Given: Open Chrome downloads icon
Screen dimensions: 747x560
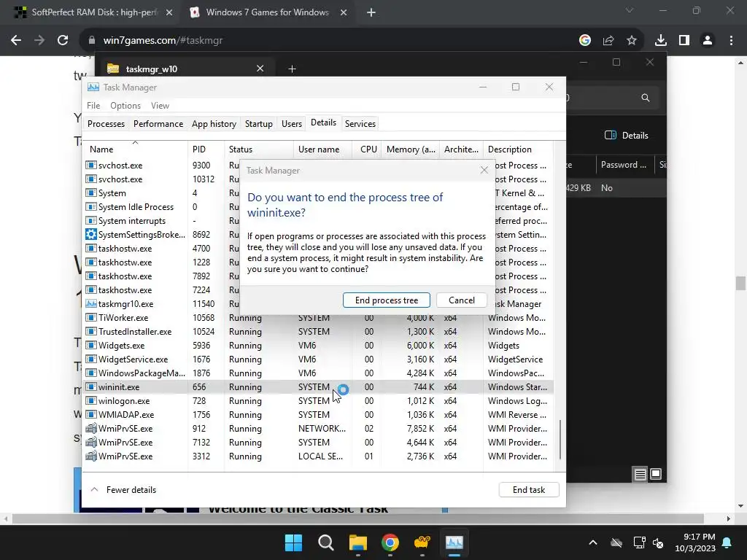Looking at the screenshot, I should [660, 41].
